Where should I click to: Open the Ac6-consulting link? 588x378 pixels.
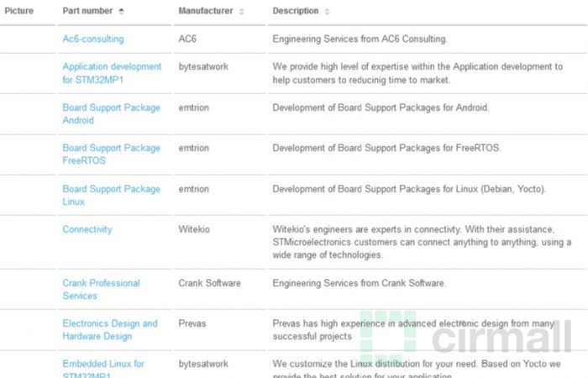pyautogui.click(x=93, y=39)
